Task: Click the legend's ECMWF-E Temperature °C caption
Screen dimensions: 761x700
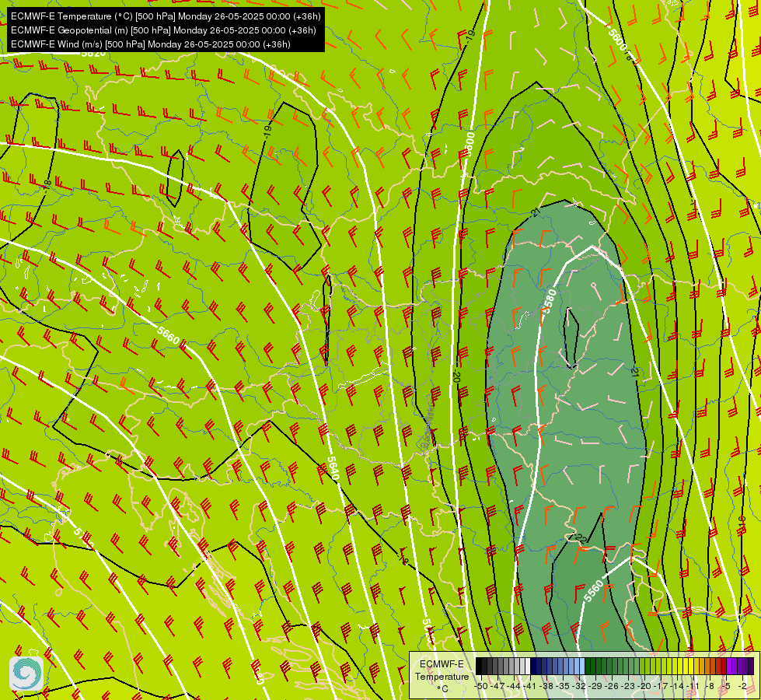Action: click(x=442, y=676)
